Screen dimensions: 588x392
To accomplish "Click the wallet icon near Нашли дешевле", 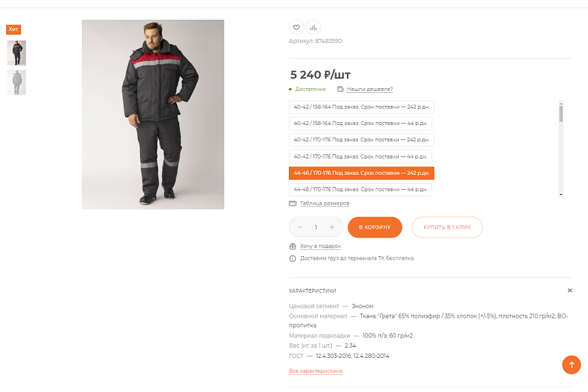I will click(341, 89).
